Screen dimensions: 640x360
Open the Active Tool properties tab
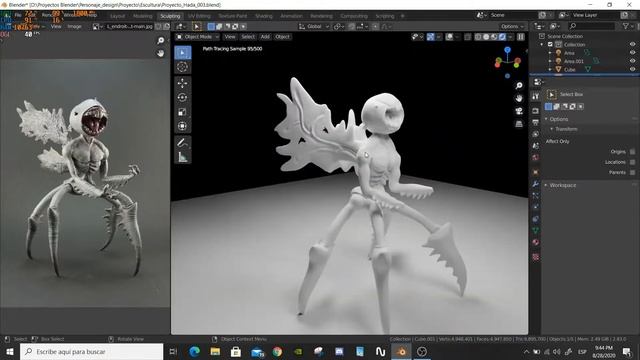[x=536, y=96]
